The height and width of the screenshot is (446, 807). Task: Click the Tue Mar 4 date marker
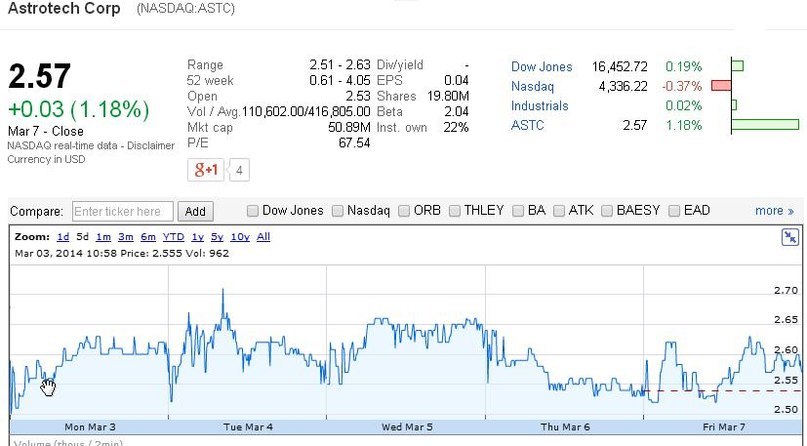[x=248, y=427]
